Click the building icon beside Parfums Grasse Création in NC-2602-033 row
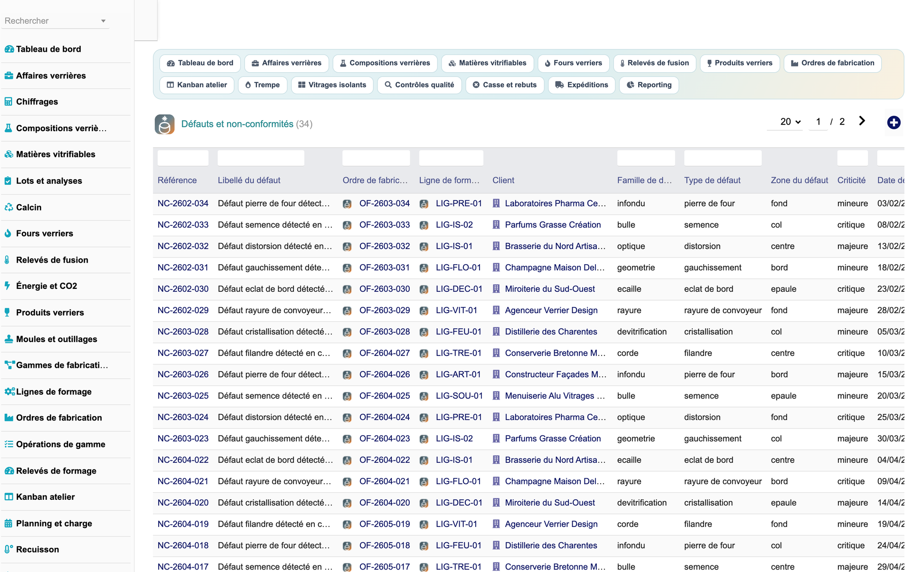The height and width of the screenshot is (572, 924). pyautogui.click(x=496, y=225)
